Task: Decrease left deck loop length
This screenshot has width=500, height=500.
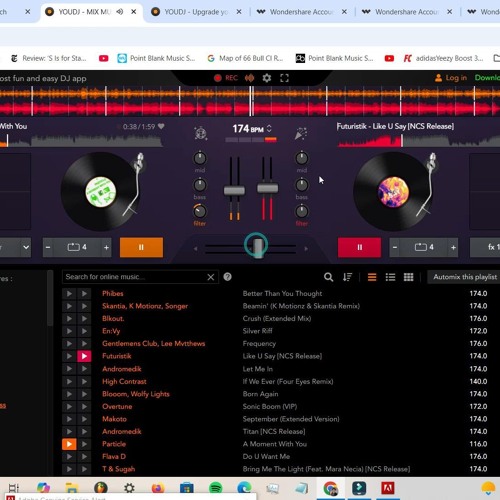Action: (x=48, y=247)
